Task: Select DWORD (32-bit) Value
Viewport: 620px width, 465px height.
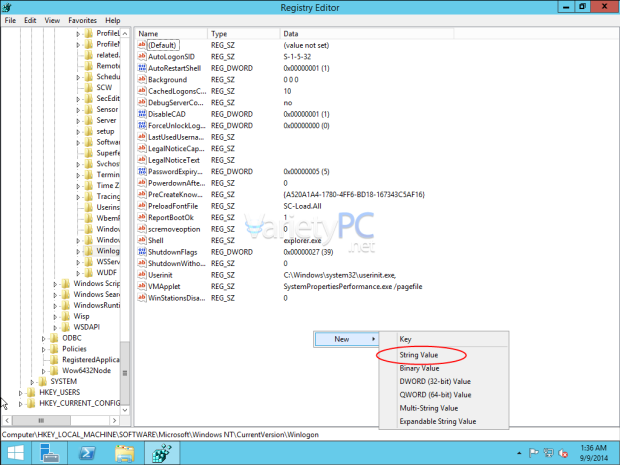Action: (x=444, y=382)
